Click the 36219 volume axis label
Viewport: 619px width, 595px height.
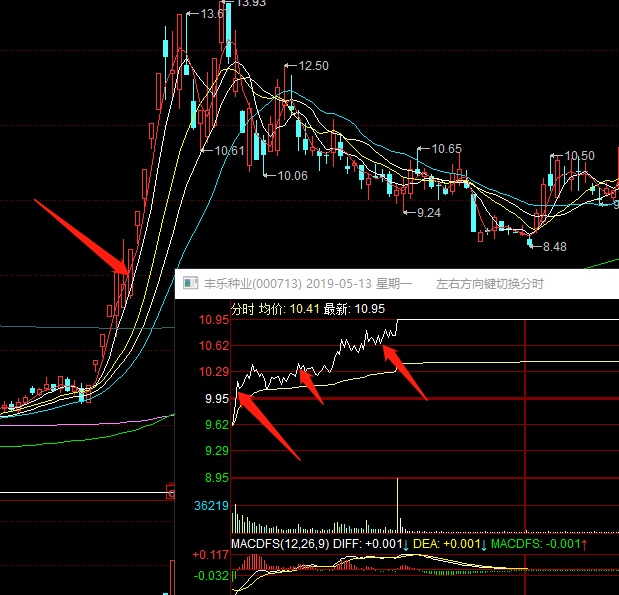click(212, 505)
